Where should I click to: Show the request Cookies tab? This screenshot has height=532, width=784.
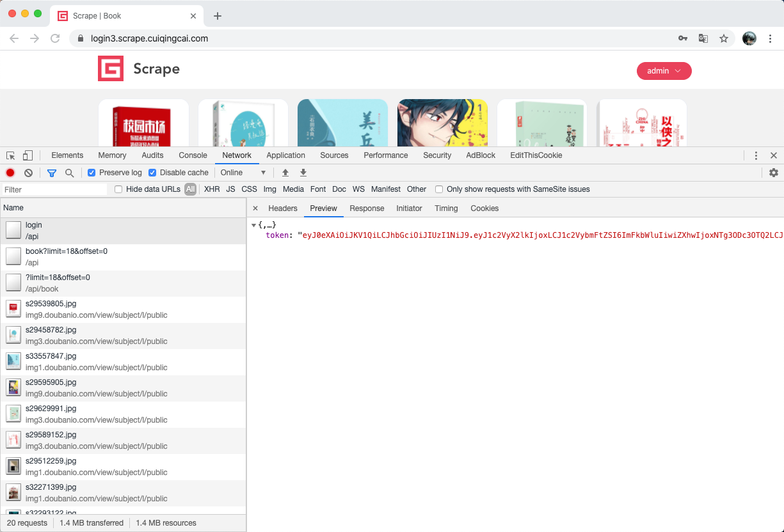point(484,208)
